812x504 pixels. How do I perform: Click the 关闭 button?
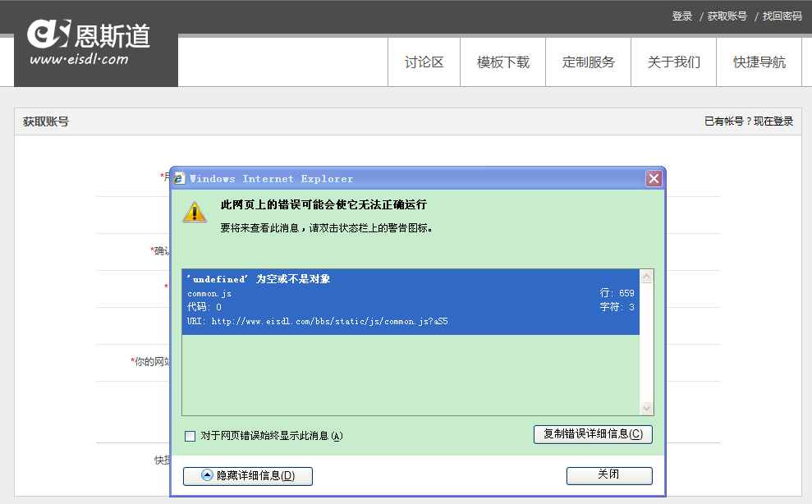click(609, 475)
